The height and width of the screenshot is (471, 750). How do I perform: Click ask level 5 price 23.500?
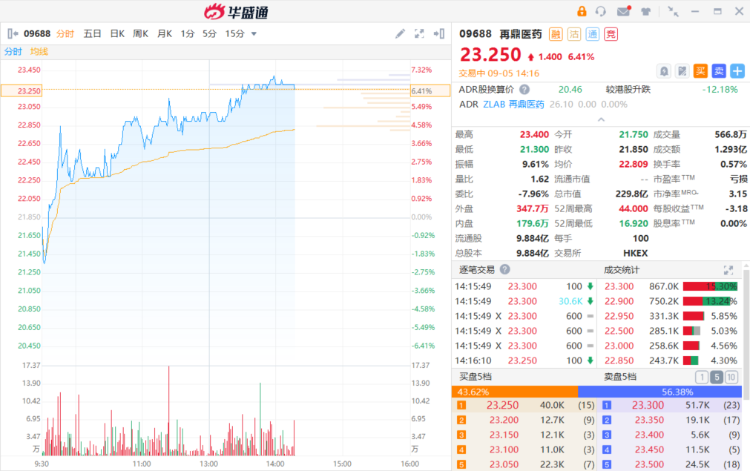[x=649, y=464]
